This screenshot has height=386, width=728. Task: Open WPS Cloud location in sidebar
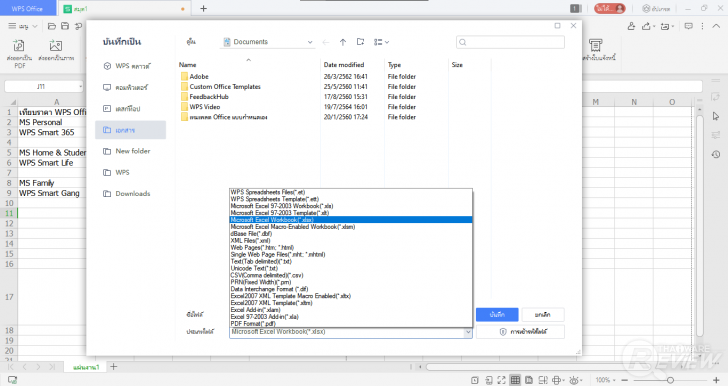[127, 66]
